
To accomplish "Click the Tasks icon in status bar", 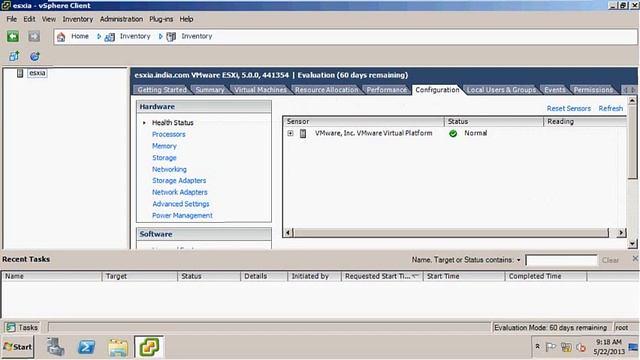I will click(11, 327).
